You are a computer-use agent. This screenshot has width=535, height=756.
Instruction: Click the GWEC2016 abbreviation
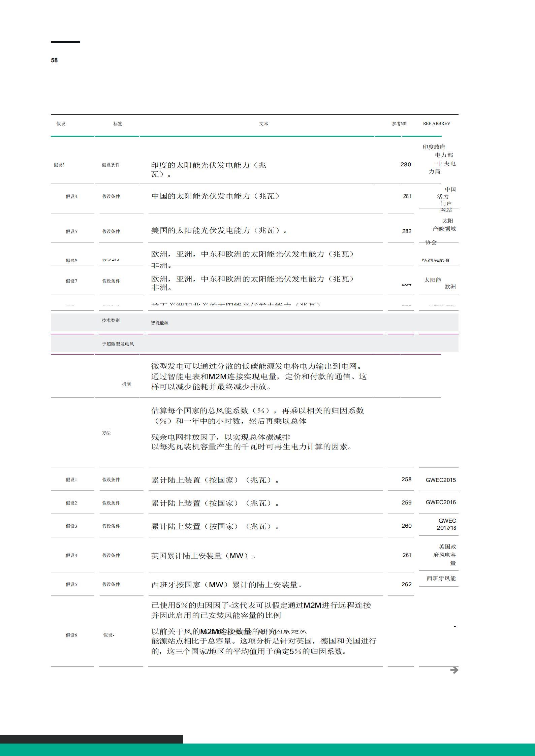coord(441,502)
